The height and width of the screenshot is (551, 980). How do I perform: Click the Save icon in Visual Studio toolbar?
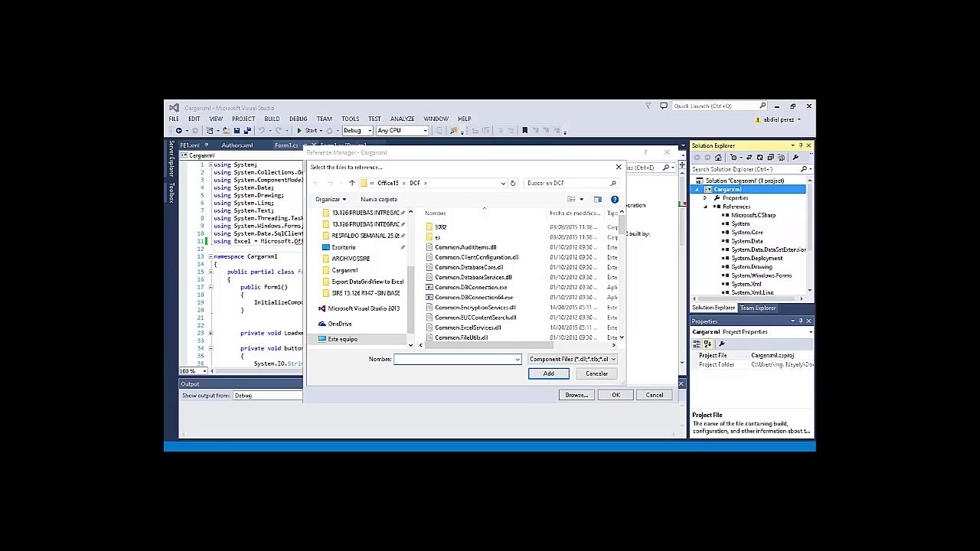[237, 130]
